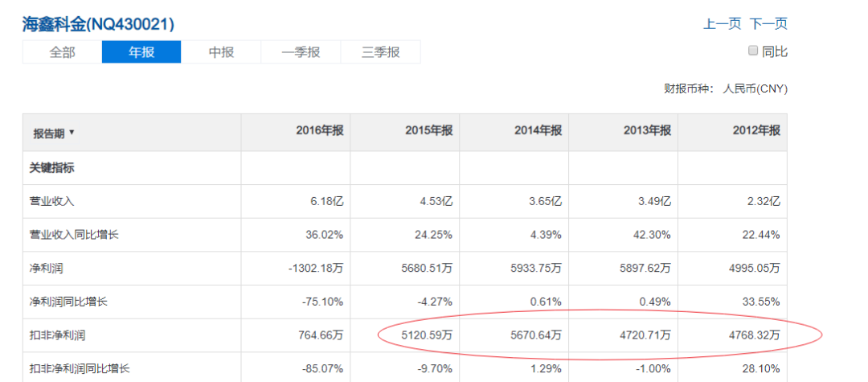Click the 净利润 row label

(x=46, y=269)
